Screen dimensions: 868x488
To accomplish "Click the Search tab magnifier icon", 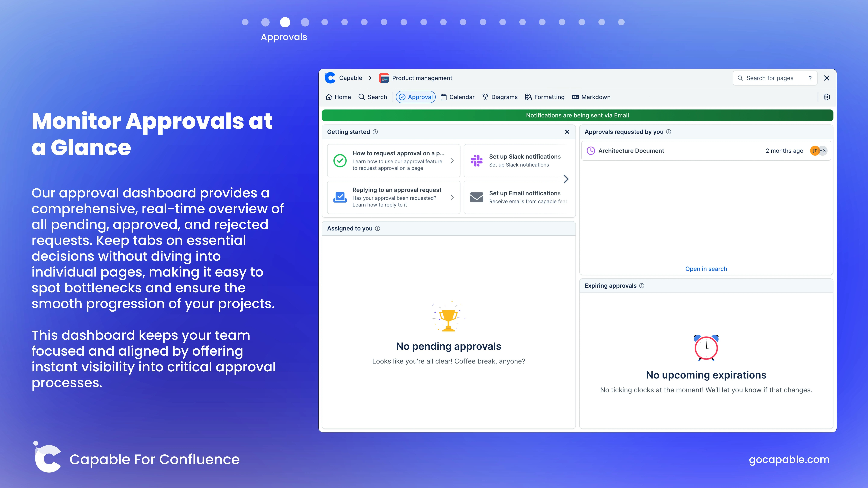I will 362,97.
